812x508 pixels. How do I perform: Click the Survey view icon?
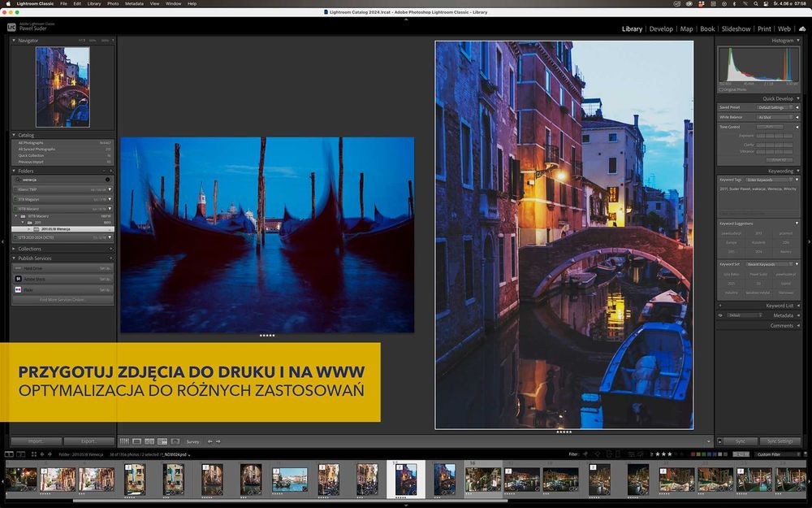point(162,441)
